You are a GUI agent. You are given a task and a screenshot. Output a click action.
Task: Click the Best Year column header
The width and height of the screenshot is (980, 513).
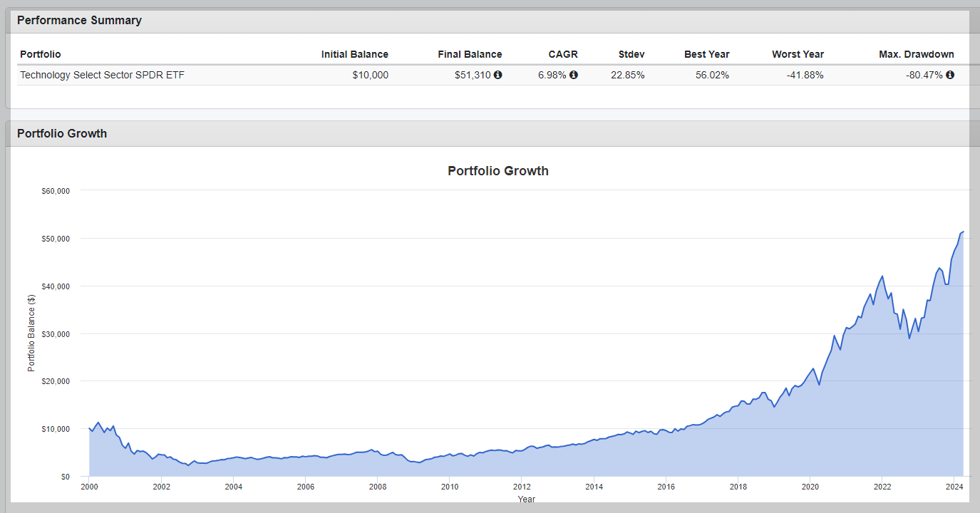pyautogui.click(x=707, y=54)
